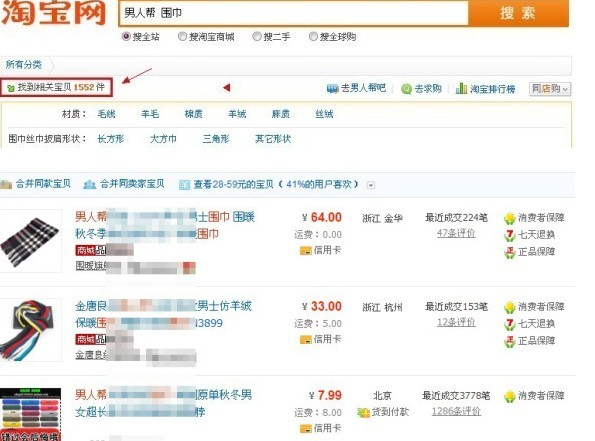Click the 去男人帮吧 forum icon
595x441 pixels.
point(332,89)
